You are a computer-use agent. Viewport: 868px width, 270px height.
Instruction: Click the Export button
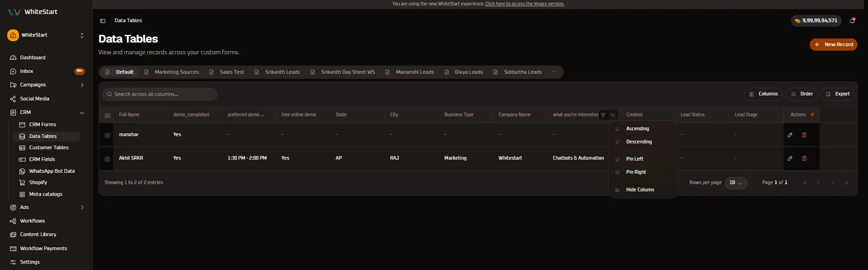838,94
